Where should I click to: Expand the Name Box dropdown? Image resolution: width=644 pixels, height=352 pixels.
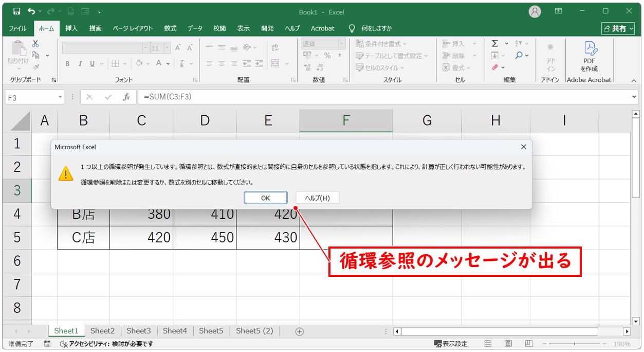tap(61, 97)
